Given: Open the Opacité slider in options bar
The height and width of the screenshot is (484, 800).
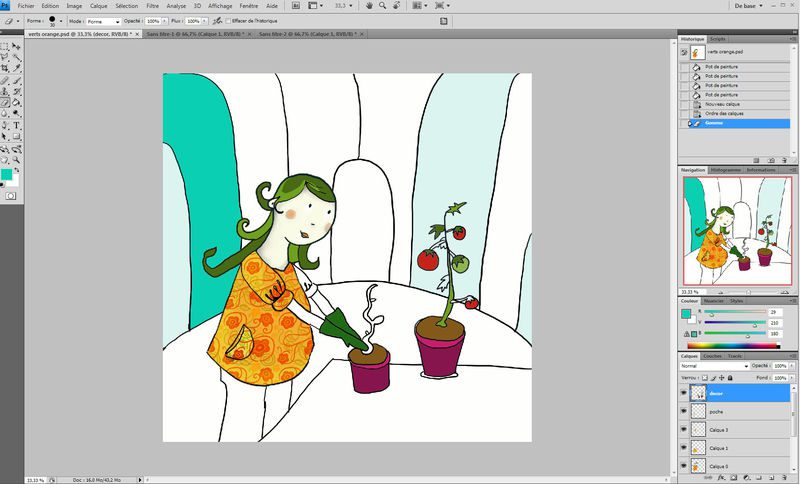Looking at the screenshot, I should pos(164,21).
